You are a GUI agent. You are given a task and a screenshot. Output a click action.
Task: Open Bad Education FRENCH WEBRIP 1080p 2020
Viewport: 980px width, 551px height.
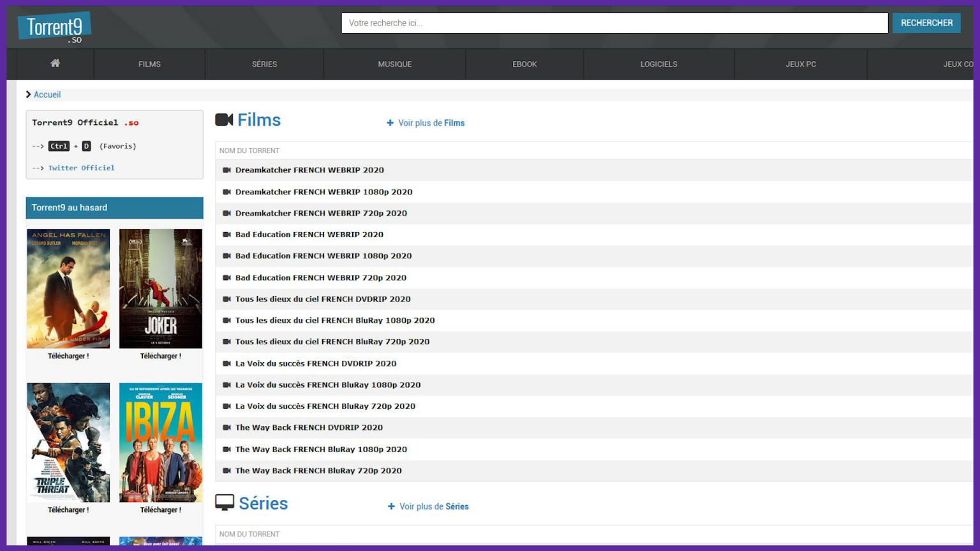323,256
